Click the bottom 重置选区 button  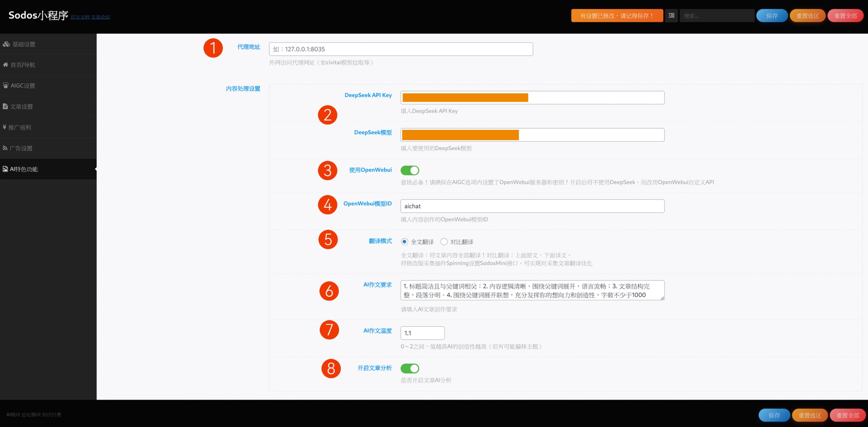tap(809, 415)
